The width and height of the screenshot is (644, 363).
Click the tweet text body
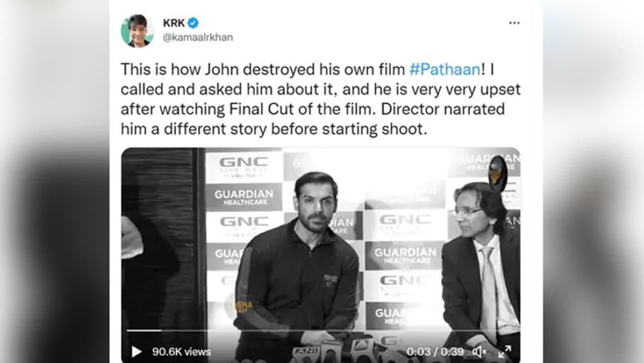pyautogui.click(x=320, y=100)
